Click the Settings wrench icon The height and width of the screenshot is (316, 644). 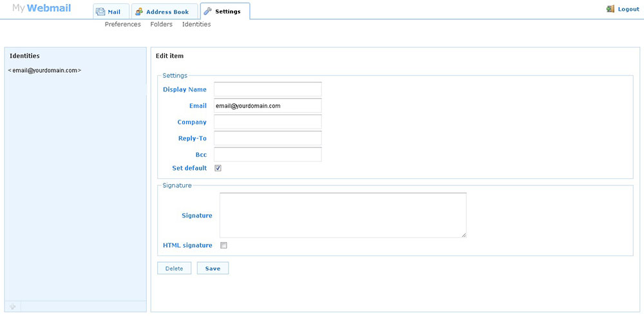(207, 12)
